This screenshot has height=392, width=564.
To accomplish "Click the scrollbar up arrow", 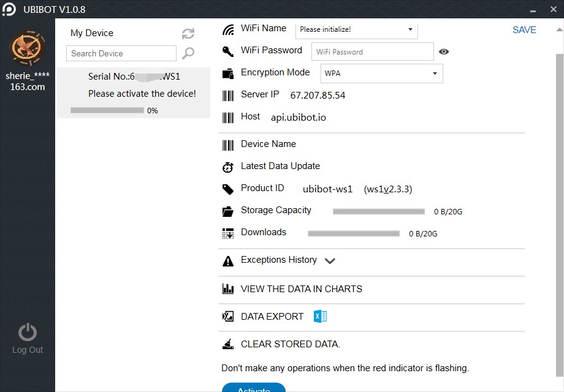I will click(559, 29).
